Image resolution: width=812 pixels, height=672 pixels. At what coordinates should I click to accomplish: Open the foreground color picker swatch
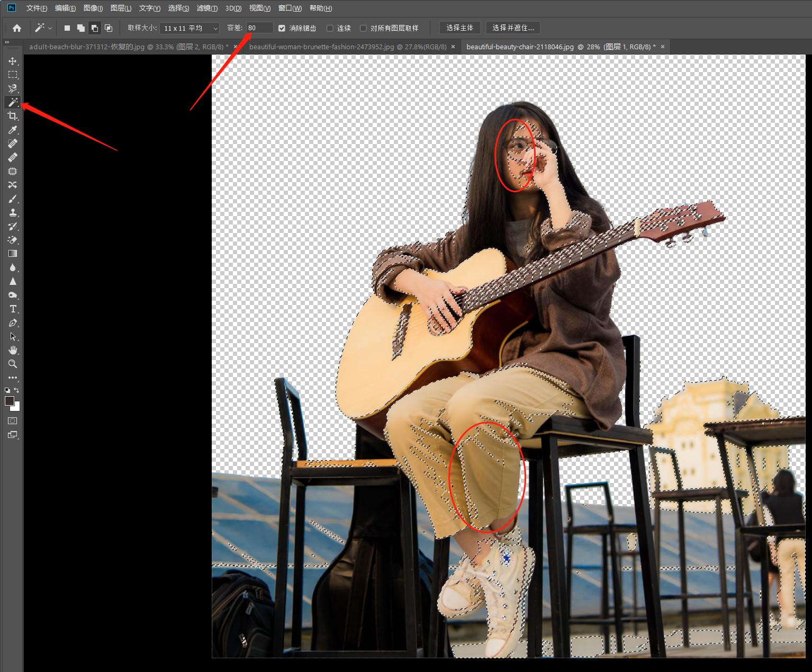tap(10, 401)
